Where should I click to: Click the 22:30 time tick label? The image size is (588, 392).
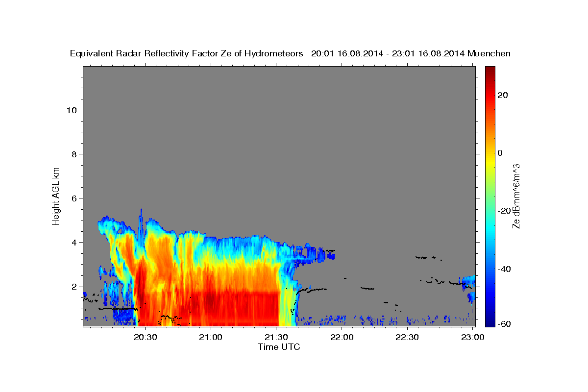tap(407, 337)
